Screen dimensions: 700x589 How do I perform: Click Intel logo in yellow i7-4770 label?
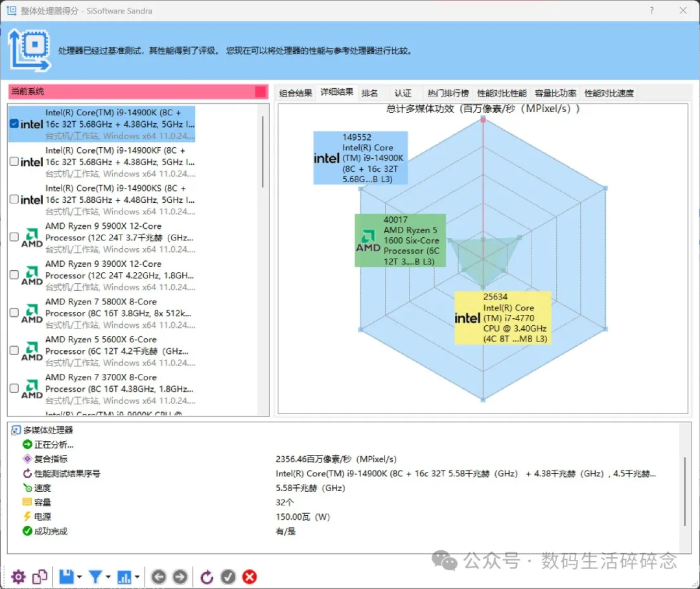point(467,318)
